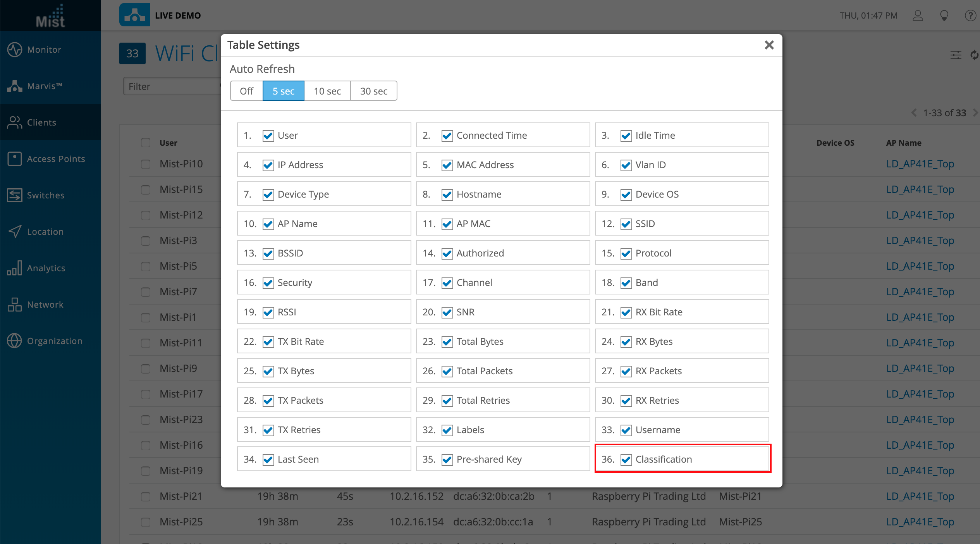Uncheck the Classification column checkbox
The width and height of the screenshot is (980, 544).
pos(626,460)
